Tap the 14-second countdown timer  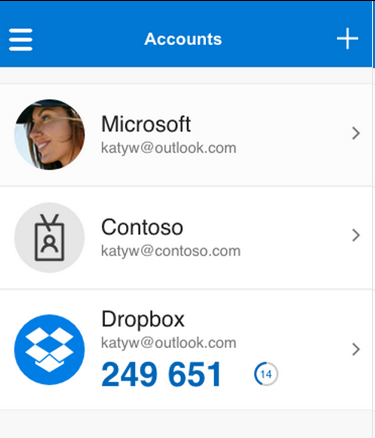coord(266,374)
